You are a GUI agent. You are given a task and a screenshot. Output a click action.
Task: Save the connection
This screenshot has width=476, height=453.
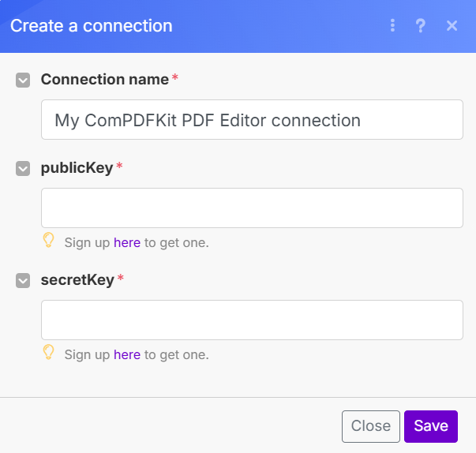tap(431, 426)
